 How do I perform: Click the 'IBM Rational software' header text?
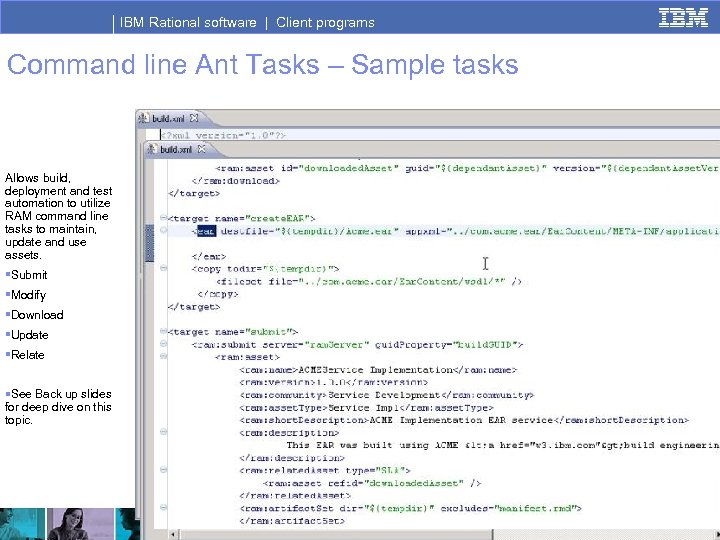pos(188,22)
